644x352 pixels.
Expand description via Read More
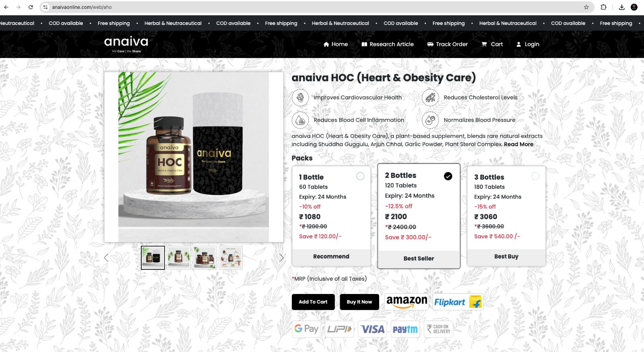[518, 144]
